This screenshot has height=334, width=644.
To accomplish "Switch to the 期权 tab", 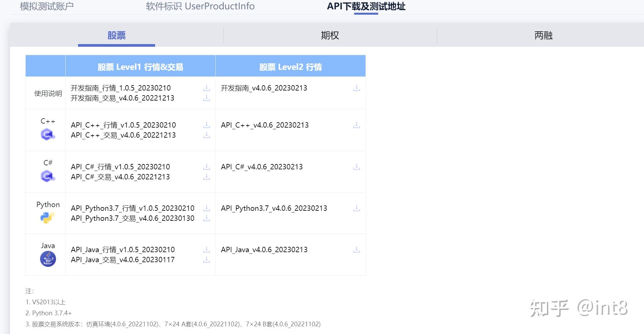I will pos(330,35).
